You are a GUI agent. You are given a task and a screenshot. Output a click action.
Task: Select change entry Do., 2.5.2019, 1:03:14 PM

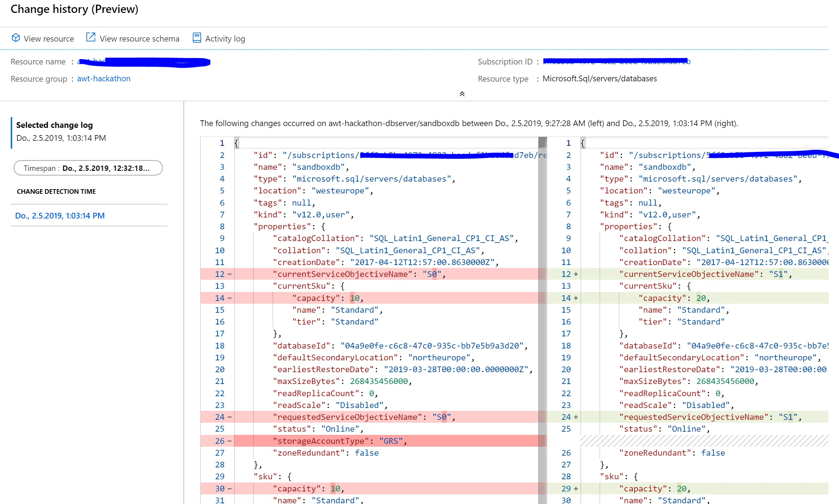coord(60,216)
